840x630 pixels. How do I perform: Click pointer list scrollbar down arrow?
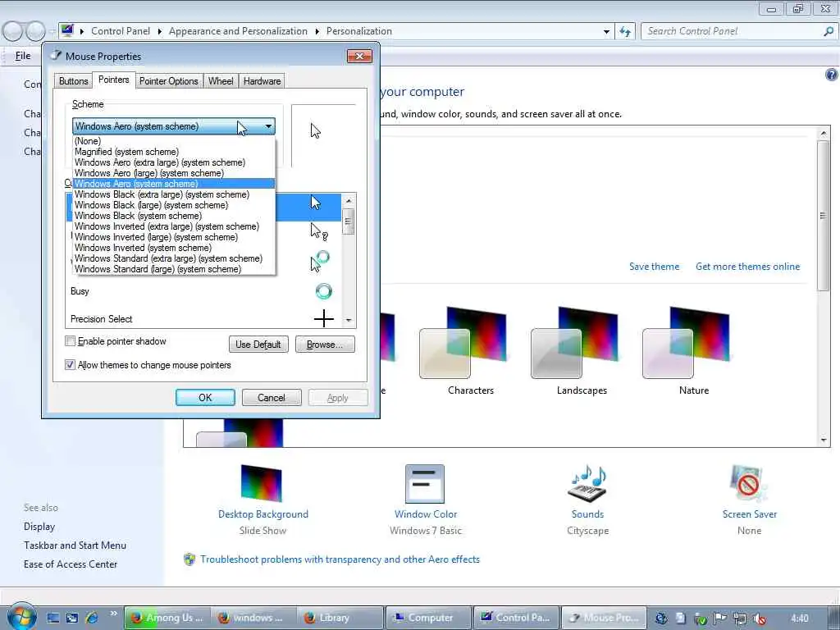pyautogui.click(x=349, y=321)
